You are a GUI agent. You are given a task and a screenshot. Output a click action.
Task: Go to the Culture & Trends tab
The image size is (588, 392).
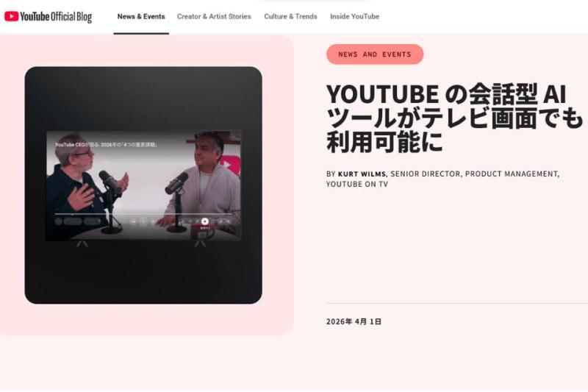pos(290,16)
